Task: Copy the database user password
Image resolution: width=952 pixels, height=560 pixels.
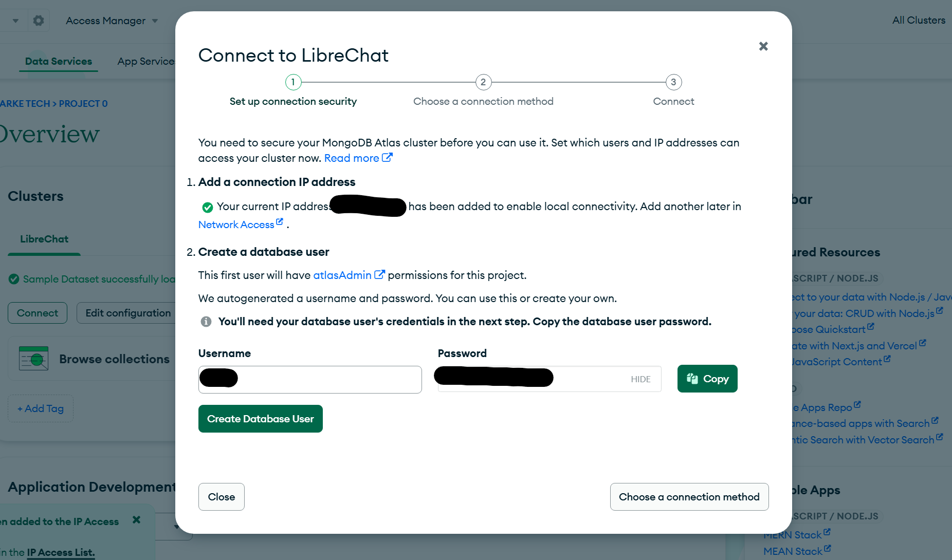Action: [x=707, y=379]
